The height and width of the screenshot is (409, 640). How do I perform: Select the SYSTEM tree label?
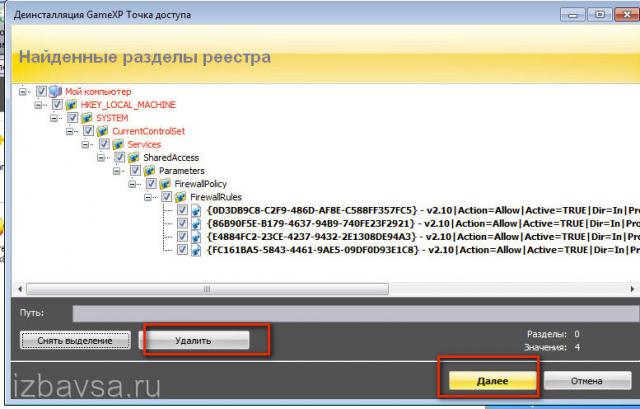coord(112,118)
